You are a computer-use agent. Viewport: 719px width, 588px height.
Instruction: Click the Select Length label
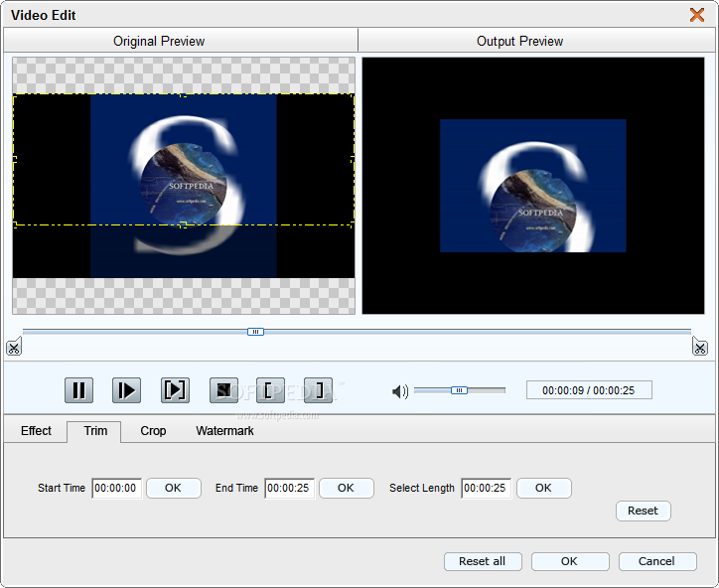[x=422, y=488]
